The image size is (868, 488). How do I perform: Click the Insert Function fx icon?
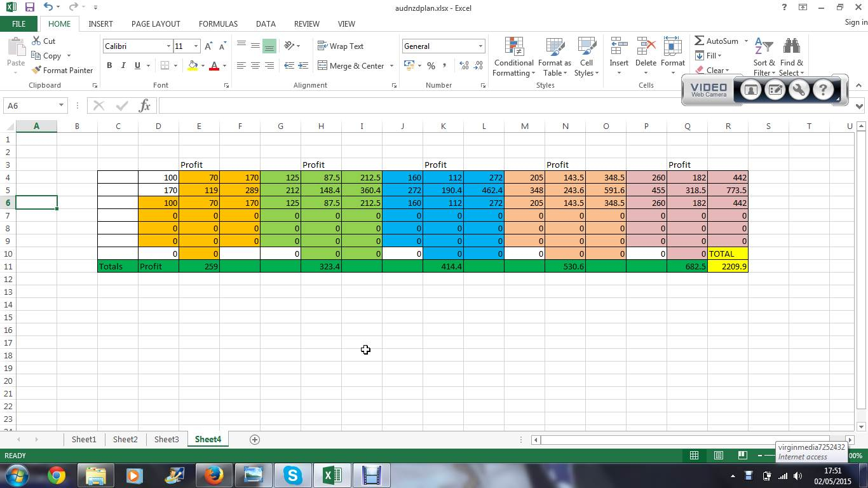[x=144, y=105]
